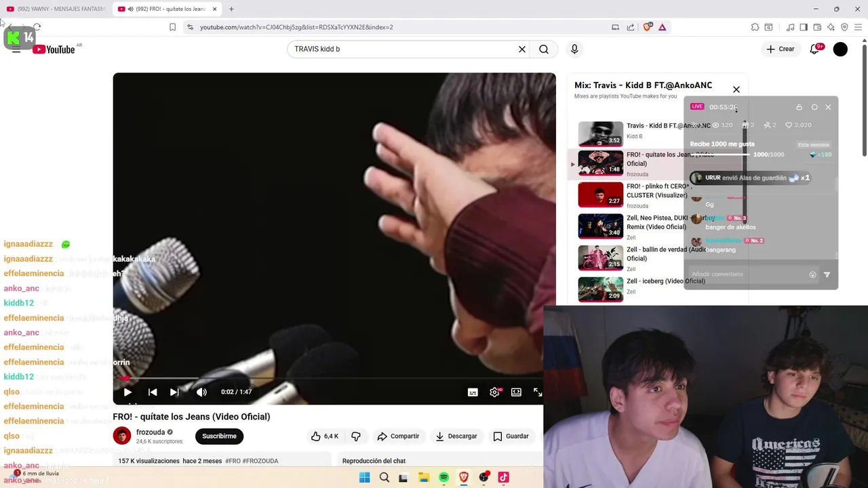The width and height of the screenshot is (868, 488).
Task: Enter fullscreen on the video player
Action: (x=538, y=392)
